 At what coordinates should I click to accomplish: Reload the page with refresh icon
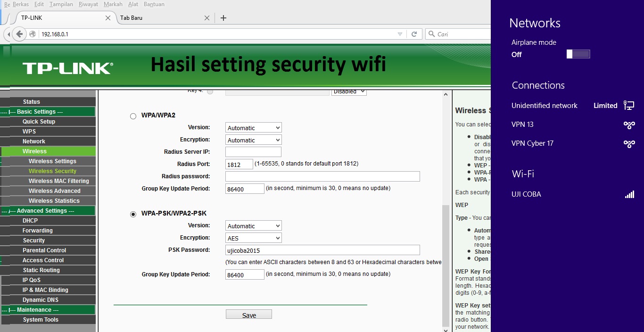tap(414, 34)
